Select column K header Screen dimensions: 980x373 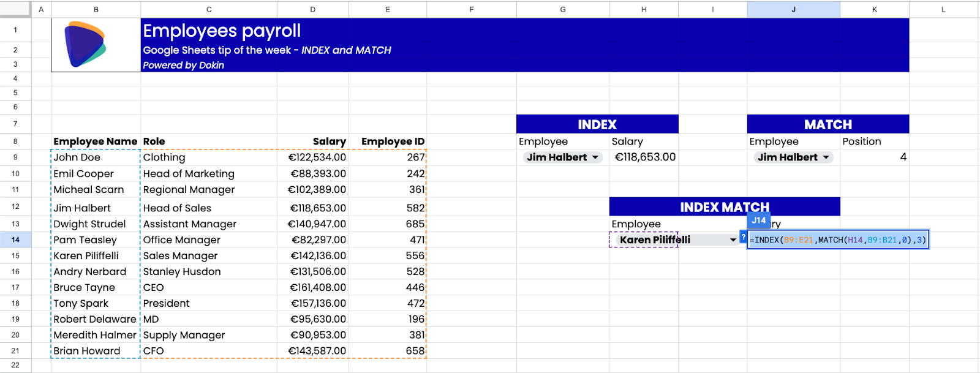pyautogui.click(x=875, y=9)
